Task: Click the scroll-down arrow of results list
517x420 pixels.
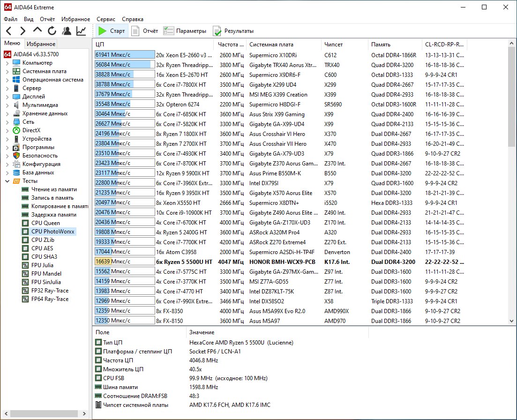Action: (x=511, y=321)
